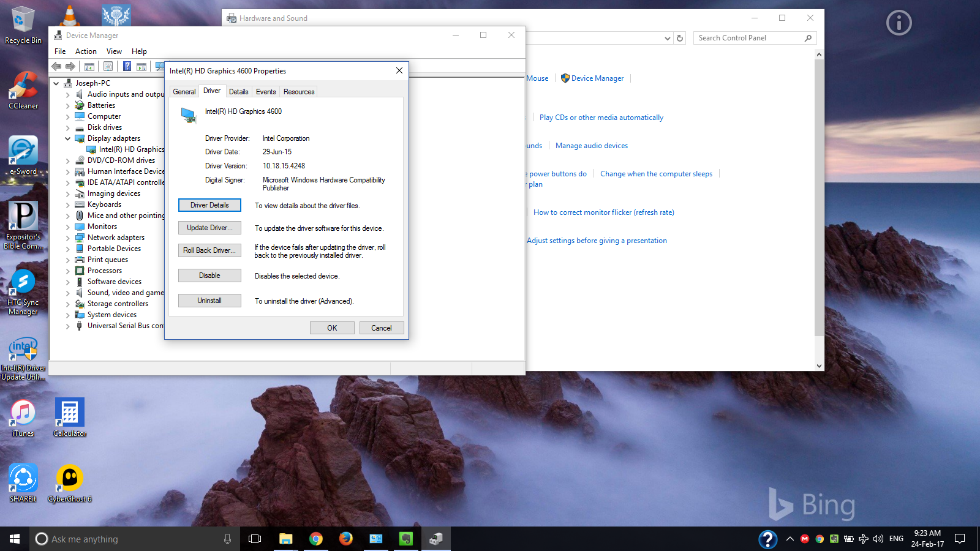
Task: Click the blue Help toolbar icon
Action: 127,67
